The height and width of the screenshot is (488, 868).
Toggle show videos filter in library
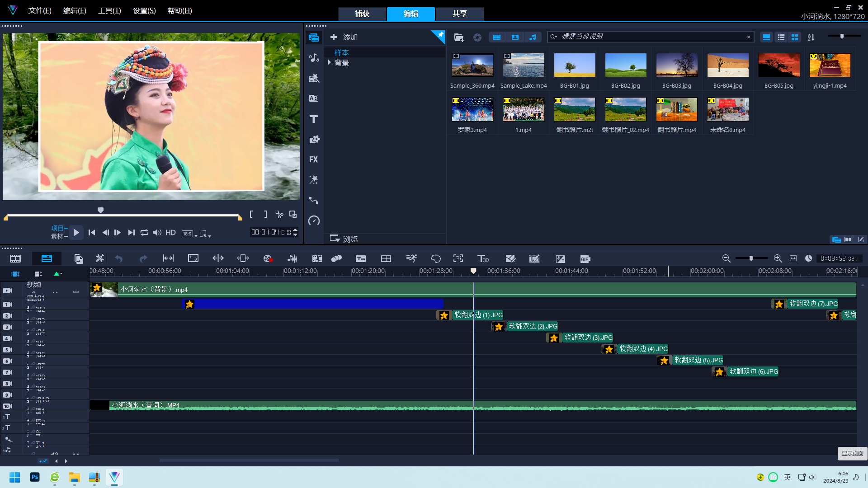497,38
